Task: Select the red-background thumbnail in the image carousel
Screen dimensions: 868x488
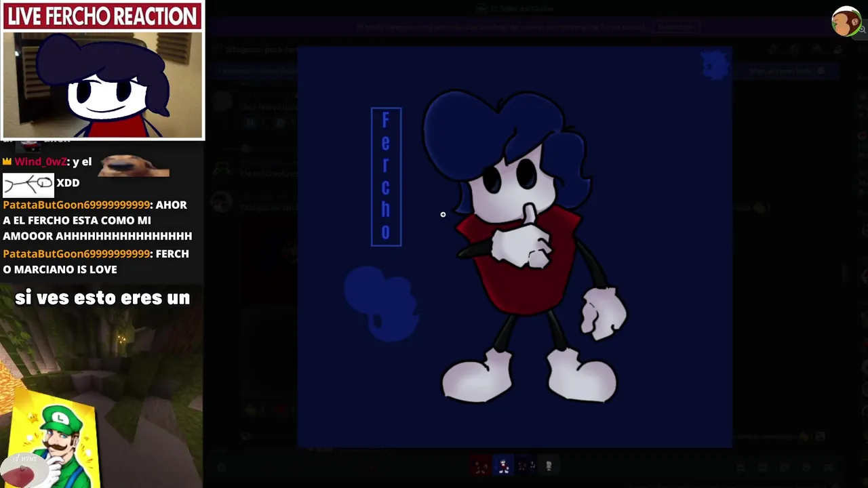Action: [x=481, y=466]
